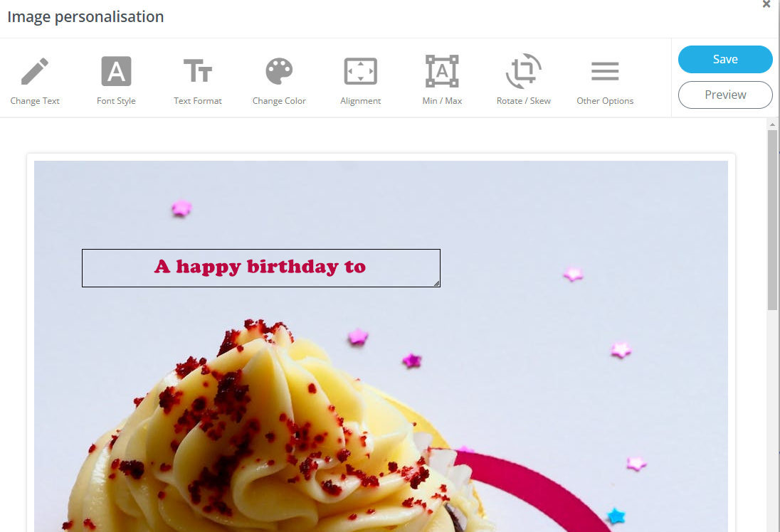Open the Alignment tool icon

coord(361,71)
